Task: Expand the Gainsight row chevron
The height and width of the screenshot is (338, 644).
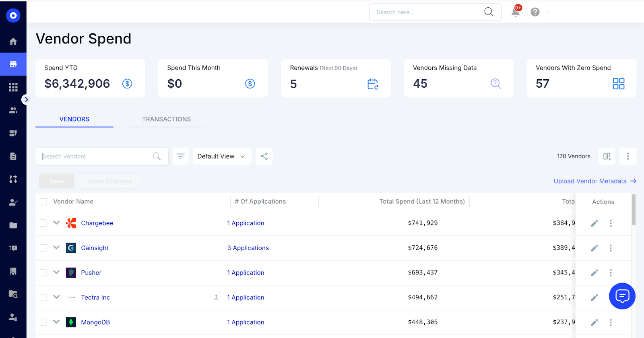Action: [56, 247]
